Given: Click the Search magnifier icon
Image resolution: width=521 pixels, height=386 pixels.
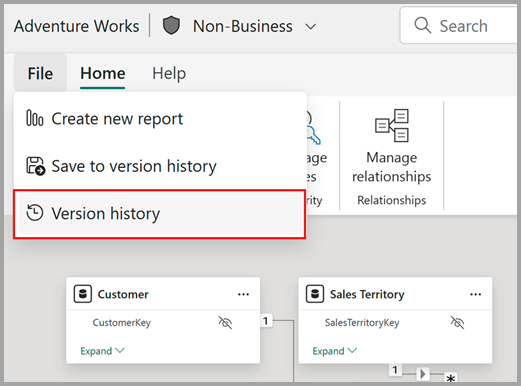Looking at the screenshot, I should coord(423,25).
